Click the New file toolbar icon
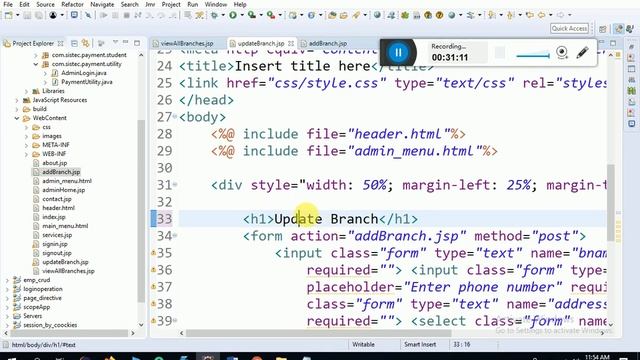This screenshot has width=640, height=360. coord(8,15)
